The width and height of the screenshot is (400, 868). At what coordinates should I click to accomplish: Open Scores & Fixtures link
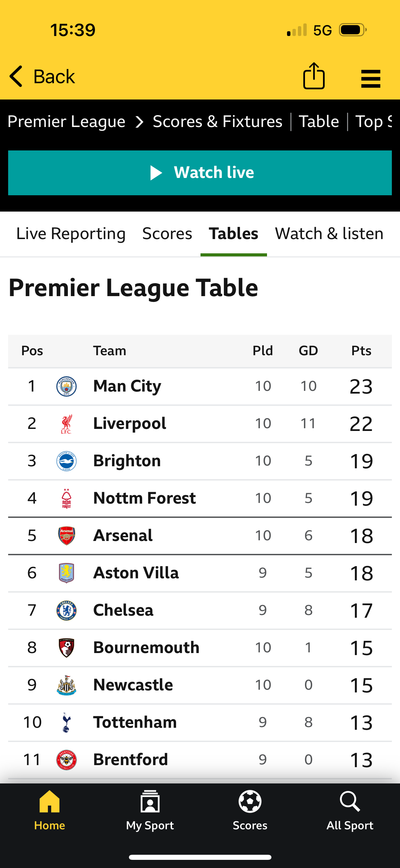[x=217, y=122]
